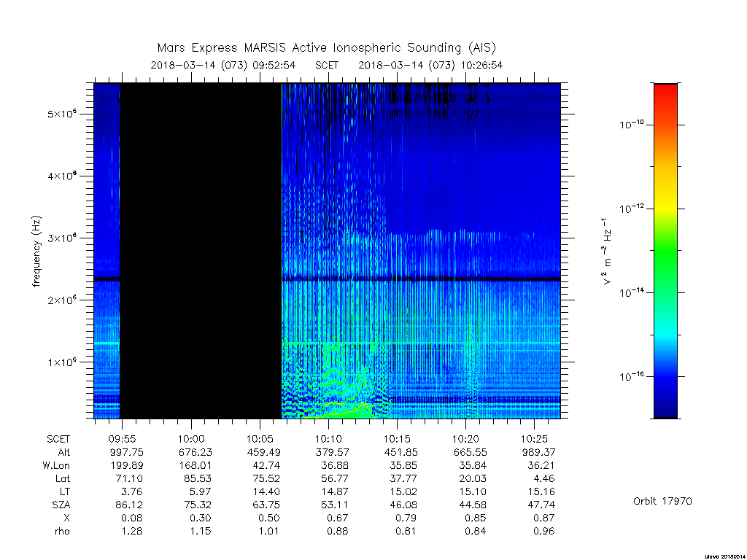The image size is (747, 560).
Task: Click the 10⁻¹⁶ color scale label
Action: point(631,376)
